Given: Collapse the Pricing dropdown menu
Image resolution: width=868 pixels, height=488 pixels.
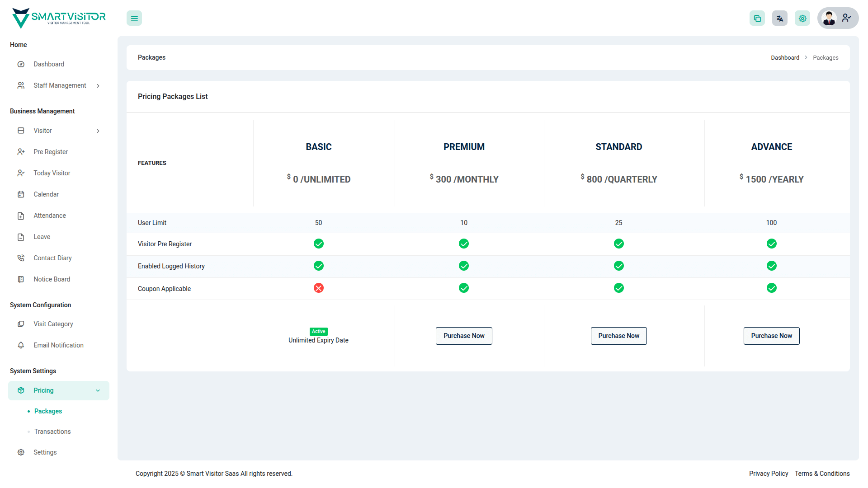Looking at the screenshot, I should click(98, 391).
